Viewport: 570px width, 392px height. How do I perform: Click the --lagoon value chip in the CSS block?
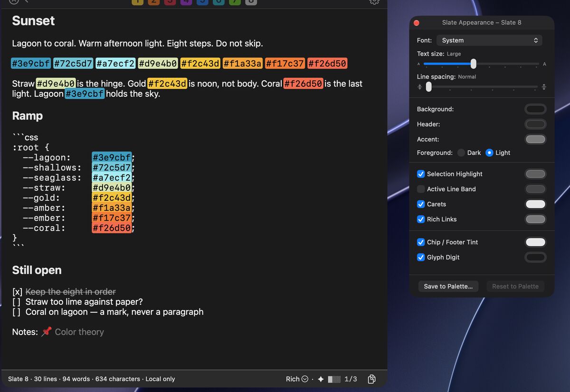tap(112, 158)
